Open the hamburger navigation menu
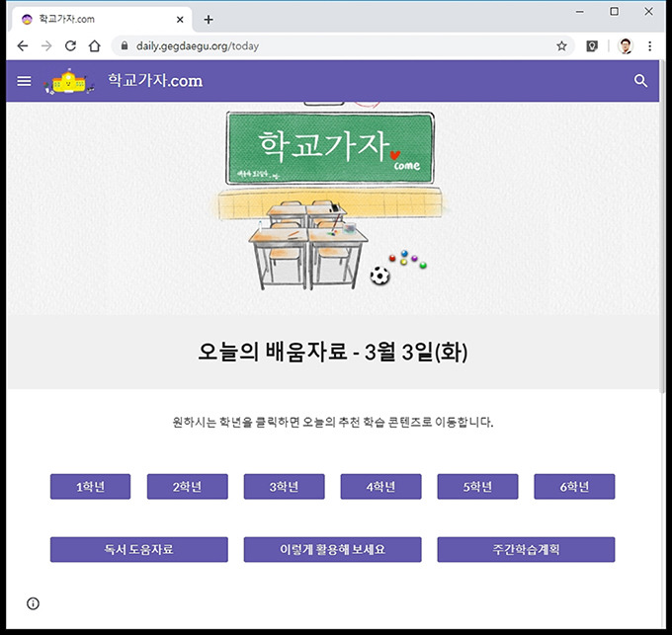The image size is (672, 635). click(24, 81)
